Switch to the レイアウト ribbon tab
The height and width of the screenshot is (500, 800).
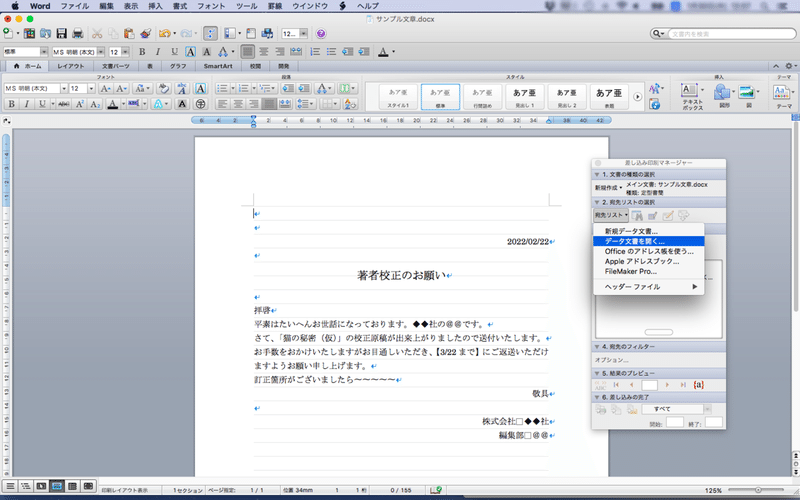click(70, 66)
